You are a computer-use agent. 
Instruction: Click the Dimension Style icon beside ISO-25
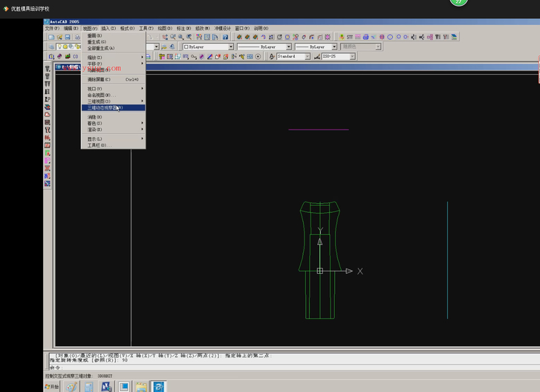click(317, 57)
